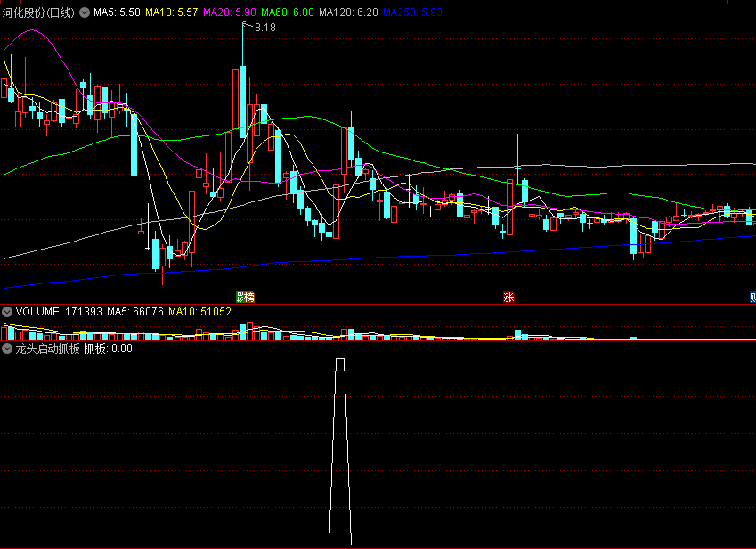This screenshot has height=549, width=756.
Task: Click the 8.18 high price annotation
Action: (265, 28)
